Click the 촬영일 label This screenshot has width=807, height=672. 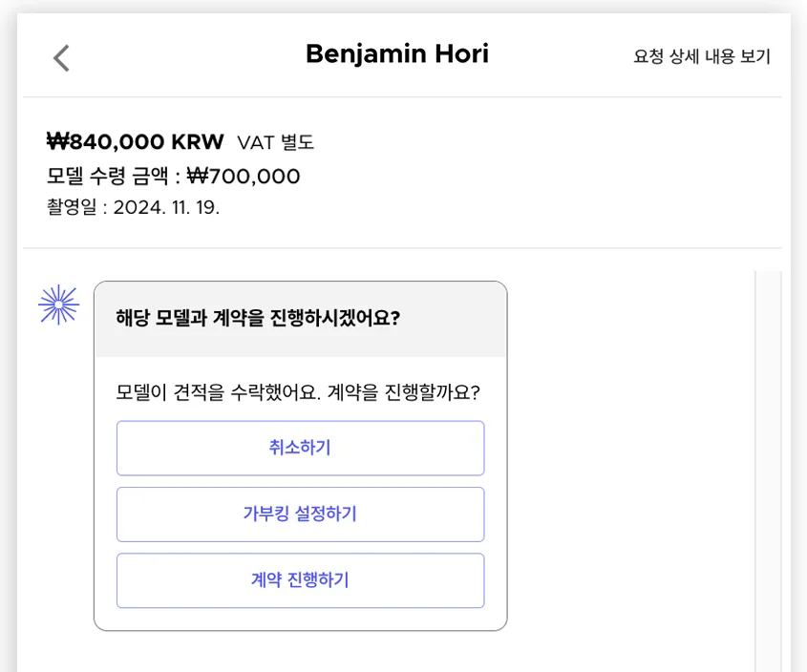click(73, 207)
